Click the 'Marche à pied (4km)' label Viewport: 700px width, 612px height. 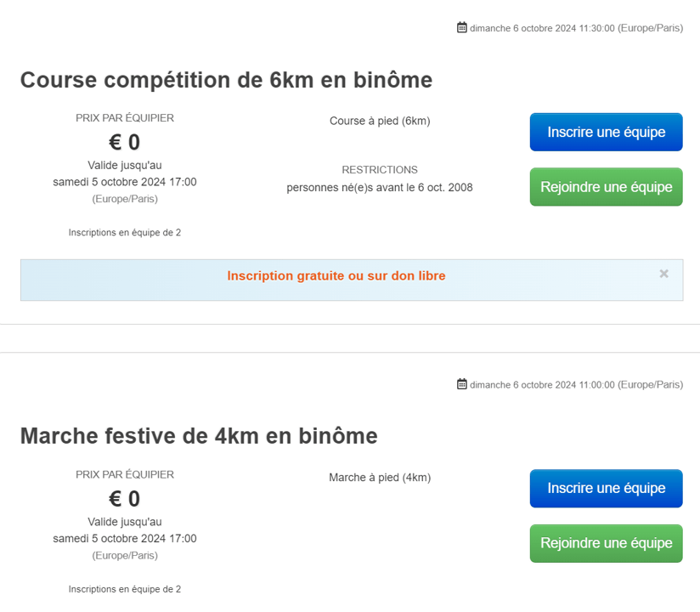pyautogui.click(x=380, y=478)
